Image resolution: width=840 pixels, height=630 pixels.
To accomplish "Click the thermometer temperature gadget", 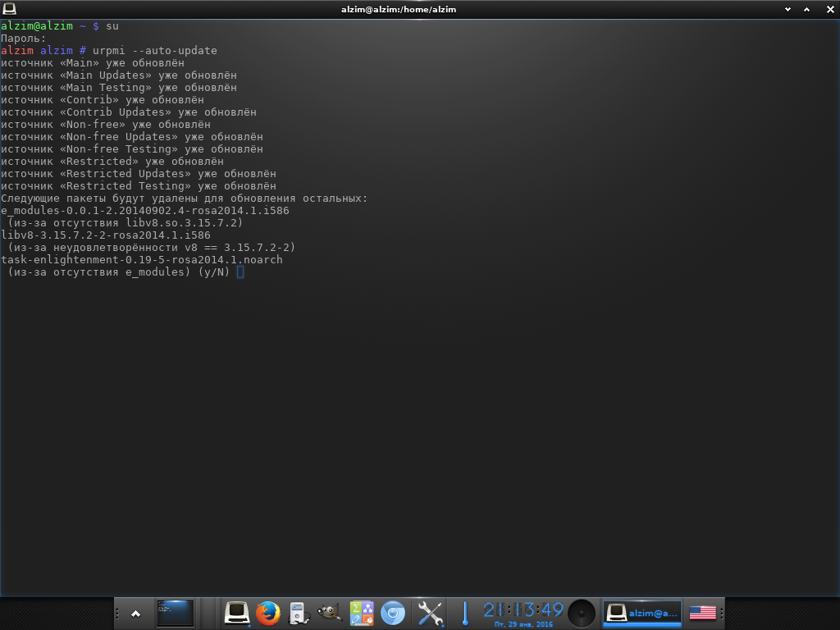I will point(464,613).
